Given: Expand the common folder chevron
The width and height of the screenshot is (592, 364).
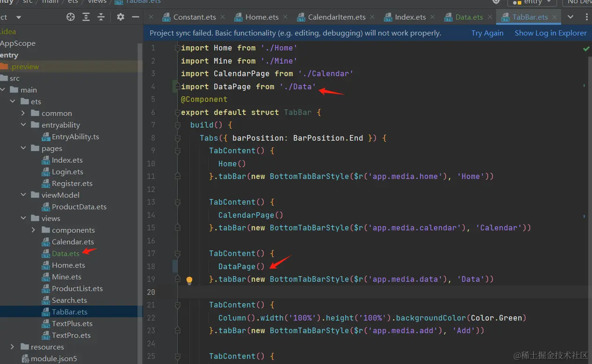Looking at the screenshot, I should (23, 113).
